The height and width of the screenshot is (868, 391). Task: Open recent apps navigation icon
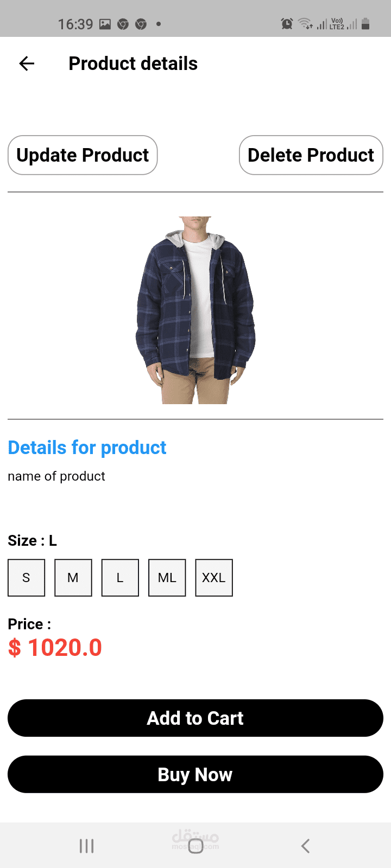[86, 846]
